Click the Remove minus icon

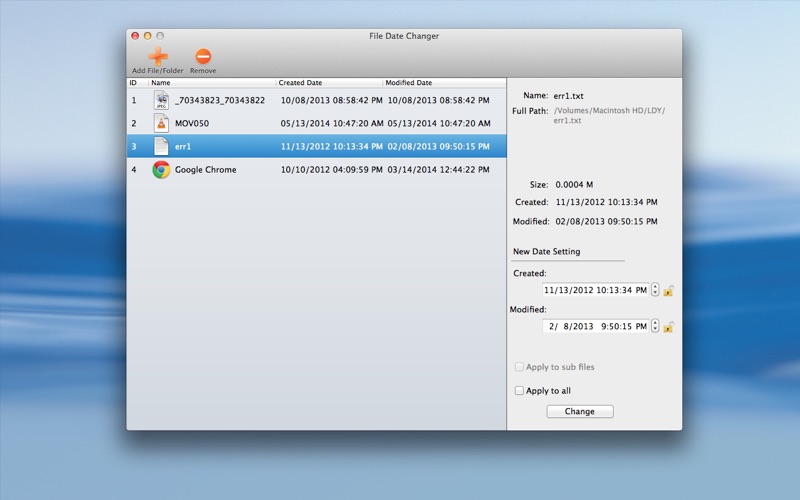(x=203, y=56)
